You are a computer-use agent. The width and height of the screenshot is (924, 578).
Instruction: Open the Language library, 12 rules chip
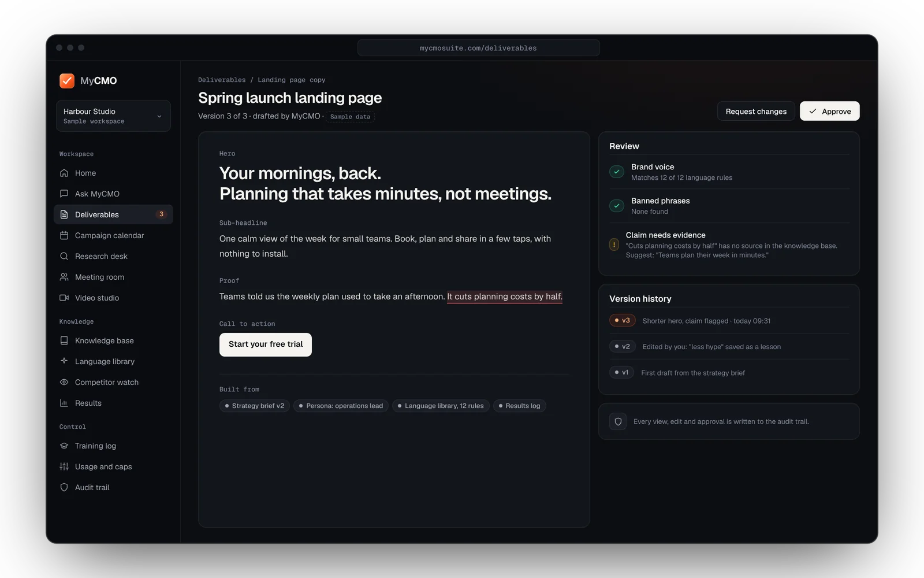coord(441,406)
